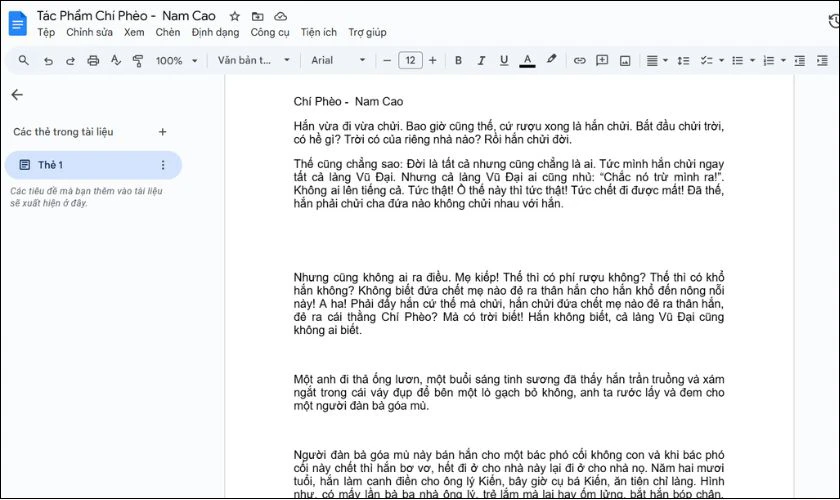Apply a numbered list
Image resolution: width=840 pixels, height=500 pixels.
click(x=769, y=61)
